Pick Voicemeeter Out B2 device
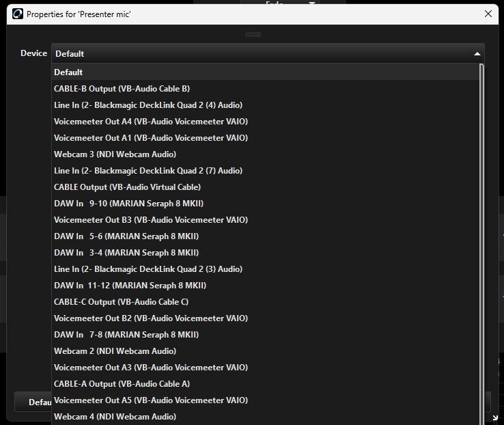This screenshot has width=504, height=425. point(266,318)
